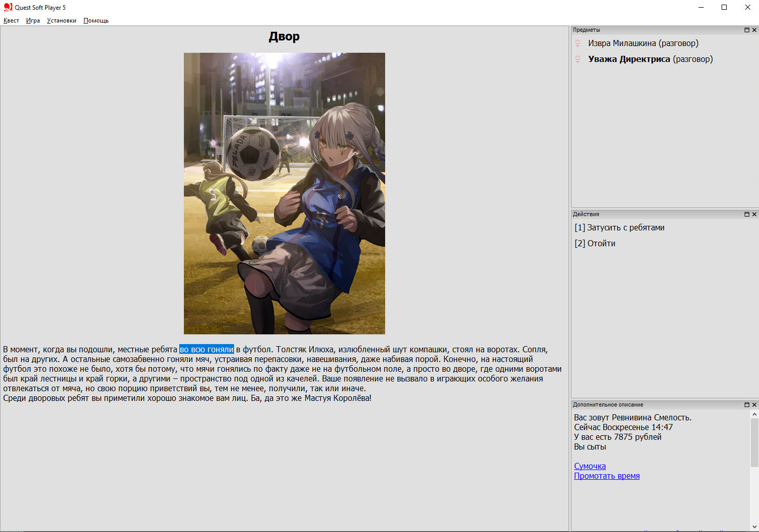
Task: Undock the Дополнительное описание panel
Action: tap(747, 405)
